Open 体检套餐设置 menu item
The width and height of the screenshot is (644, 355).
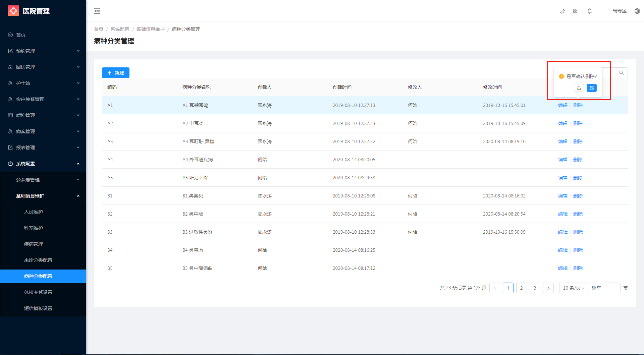pos(43,292)
